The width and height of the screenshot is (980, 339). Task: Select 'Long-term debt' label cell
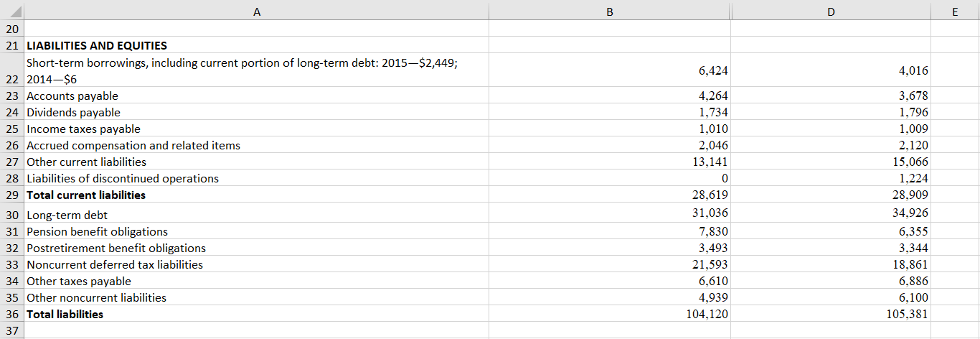point(257,214)
